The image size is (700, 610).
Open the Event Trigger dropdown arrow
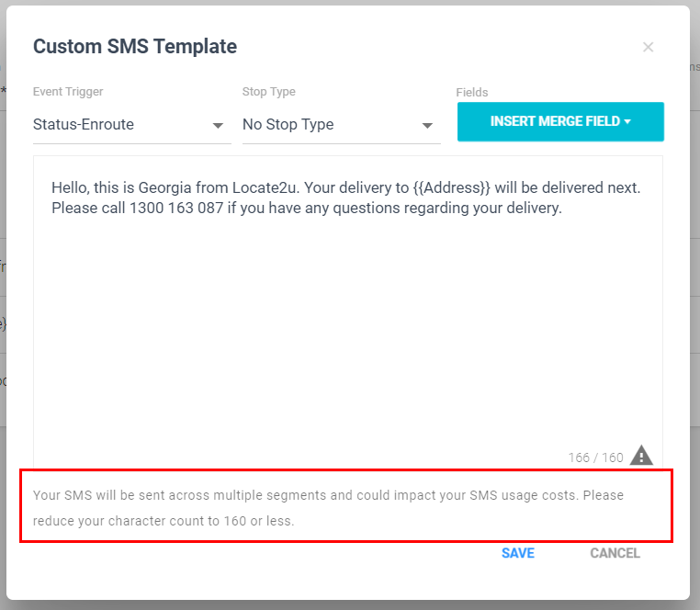218,126
